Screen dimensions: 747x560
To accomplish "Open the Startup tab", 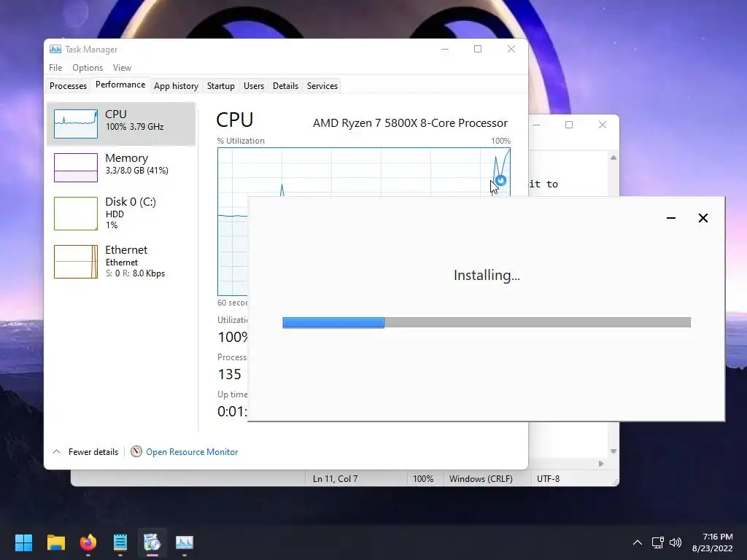I will (x=220, y=86).
